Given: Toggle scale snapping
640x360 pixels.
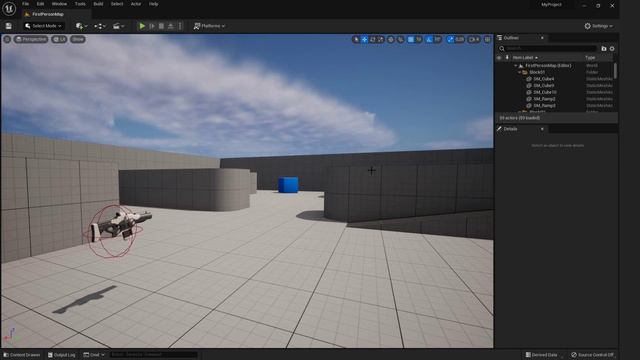Looking at the screenshot, I should click(x=450, y=39).
